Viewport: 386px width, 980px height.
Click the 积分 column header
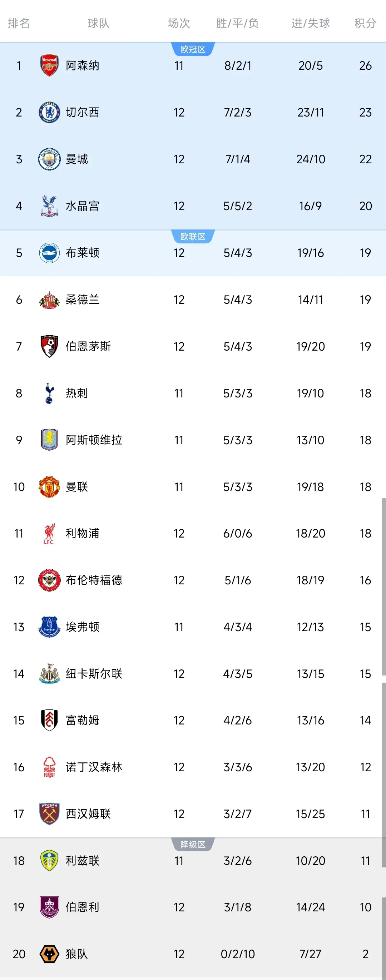(x=365, y=23)
